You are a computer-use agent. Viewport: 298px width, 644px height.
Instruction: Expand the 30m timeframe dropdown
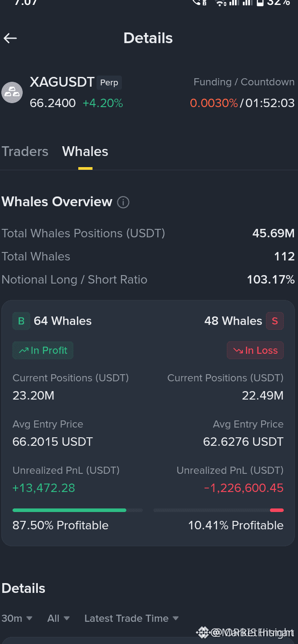point(17,618)
